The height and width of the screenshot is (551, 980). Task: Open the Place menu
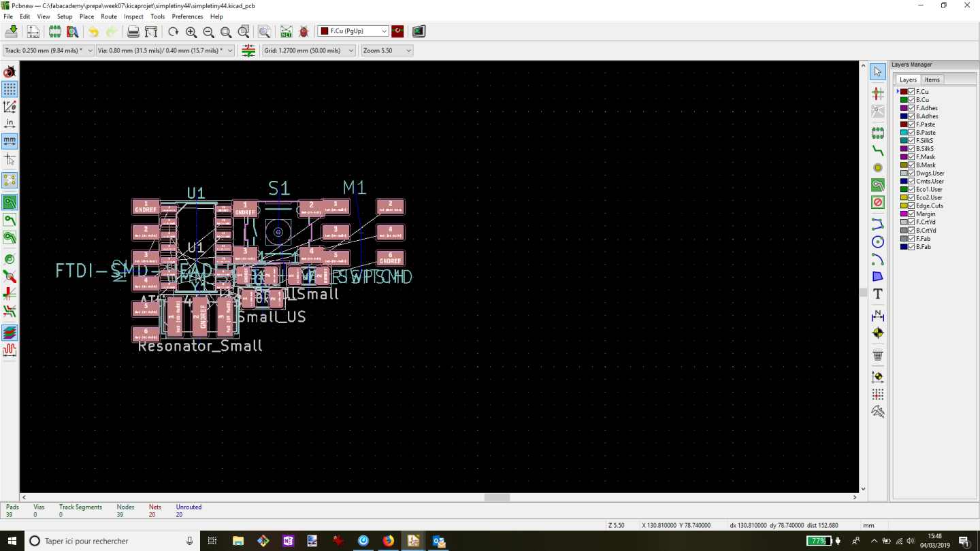click(86, 16)
